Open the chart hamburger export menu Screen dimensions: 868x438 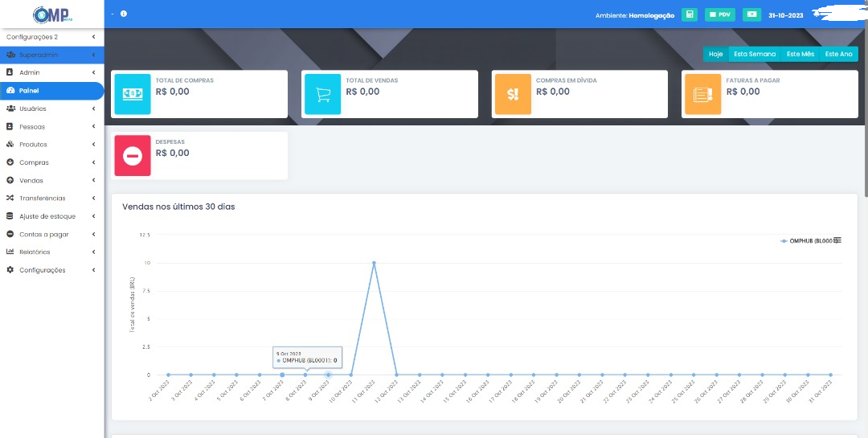(x=837, y=240)
